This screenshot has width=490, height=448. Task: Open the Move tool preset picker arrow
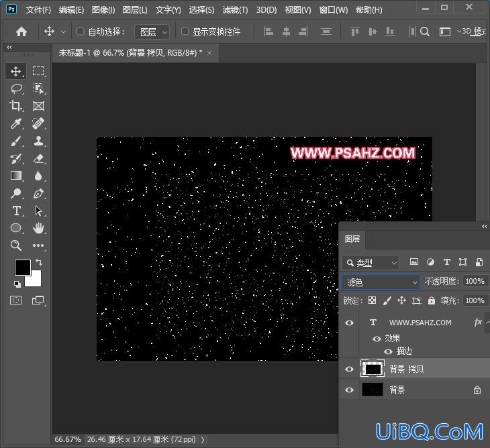pyautogui.click(x=64, y=32)
